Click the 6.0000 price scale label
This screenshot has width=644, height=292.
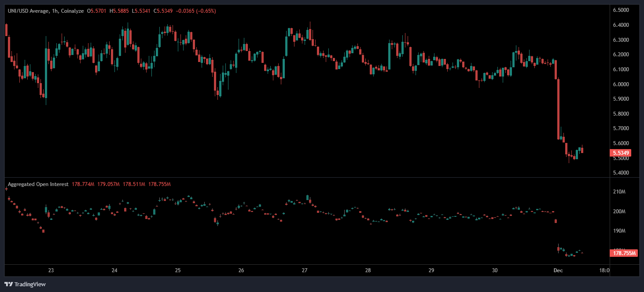pyautogui.click(x=620, y=84)
